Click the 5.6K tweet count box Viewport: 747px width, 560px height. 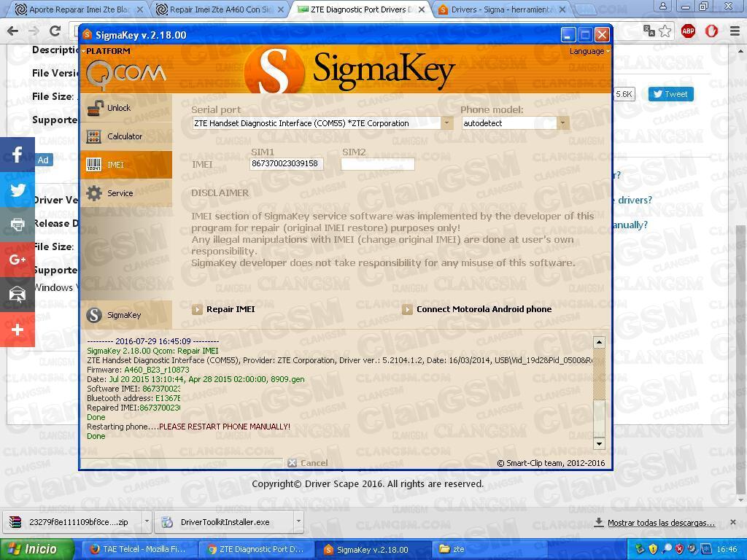tap(624, 94)
